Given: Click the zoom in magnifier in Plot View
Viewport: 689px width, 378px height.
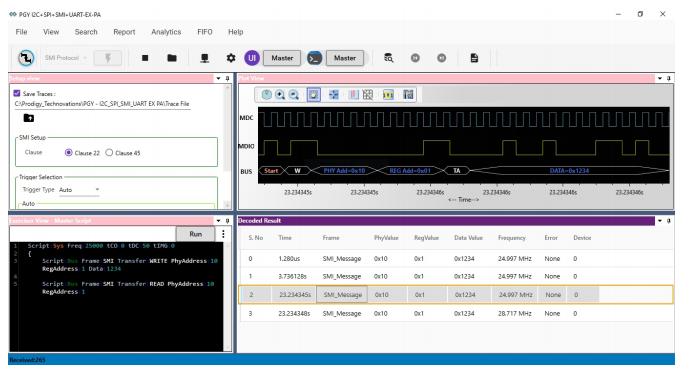Looking at the screenshot, I should pos(280,94).
